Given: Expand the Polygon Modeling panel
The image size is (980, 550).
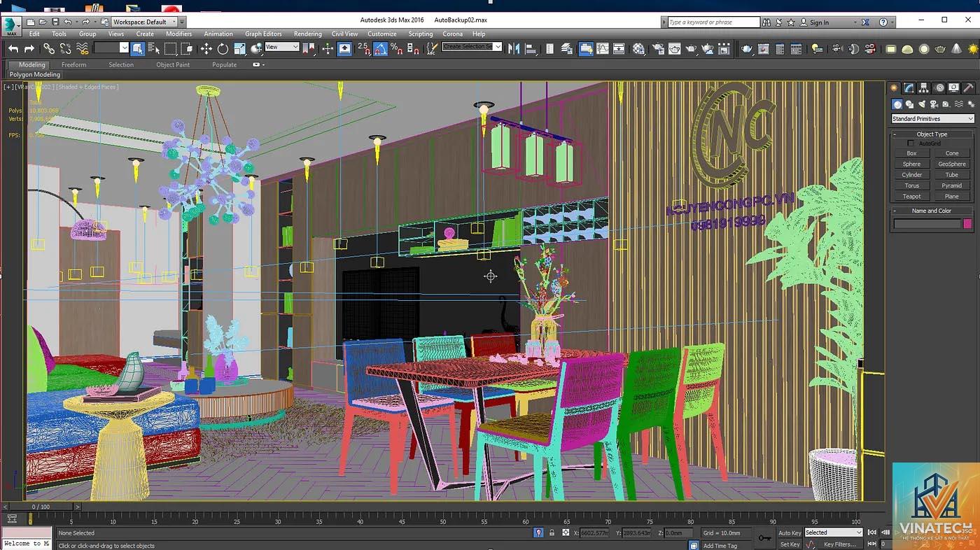Looking at the screenshot, I should pyautogui.click(x=35, y=74).
